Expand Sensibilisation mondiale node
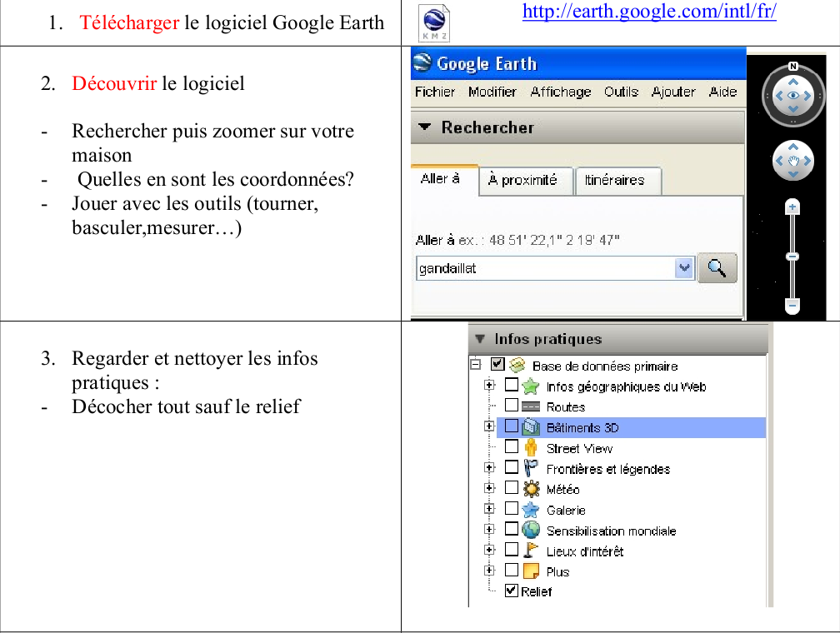 pos(489,529)
